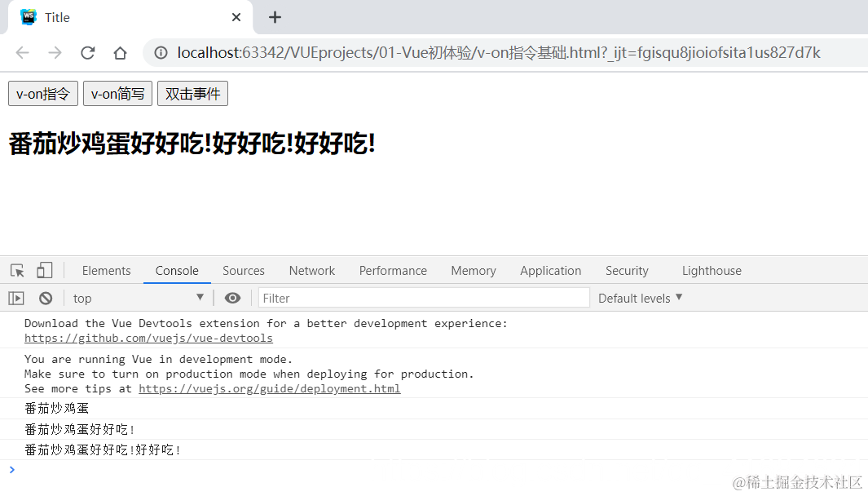Viewport: 868px width, 496px height.
Task: Select the Console tab
Action: click(x=177, y=271)
